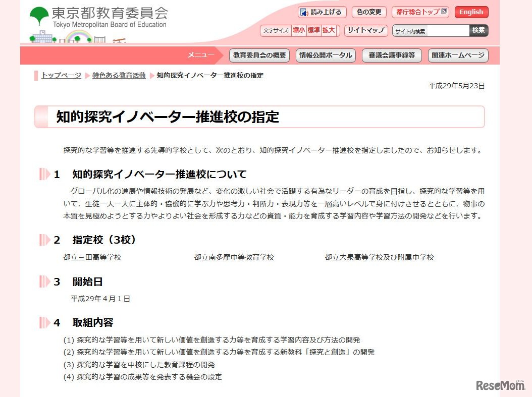532x397 pixels.
Task: Open the 教育委員会の概要 menu item
Action: pyautogui.click(x=259, y=55)
